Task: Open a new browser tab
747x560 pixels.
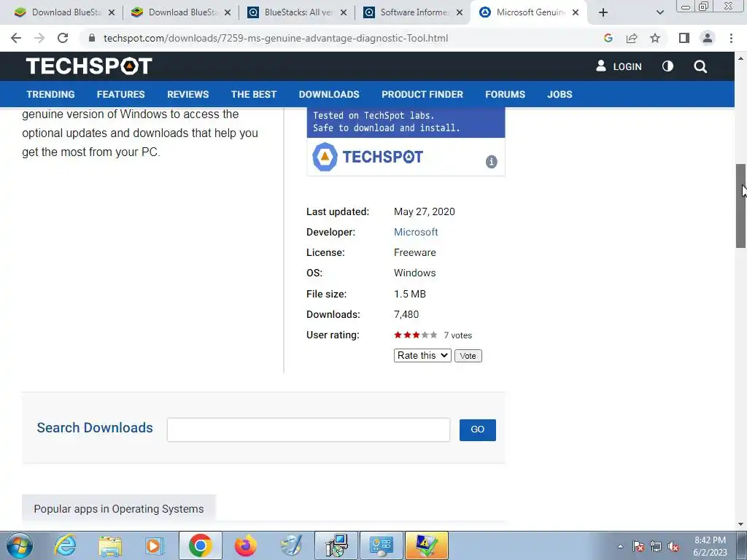Action: pos(603,12)
